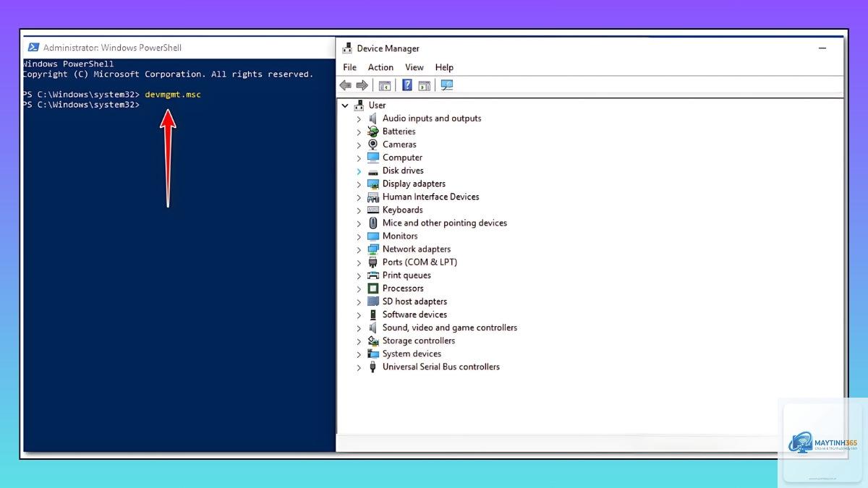Expand the Audio inputs and outputs node
868x488 pixels.
pyautogui.click(x=359, y=119)
